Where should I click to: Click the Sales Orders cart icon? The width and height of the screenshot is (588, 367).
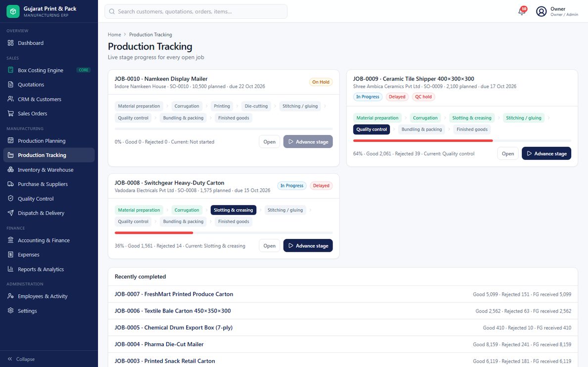10,113
